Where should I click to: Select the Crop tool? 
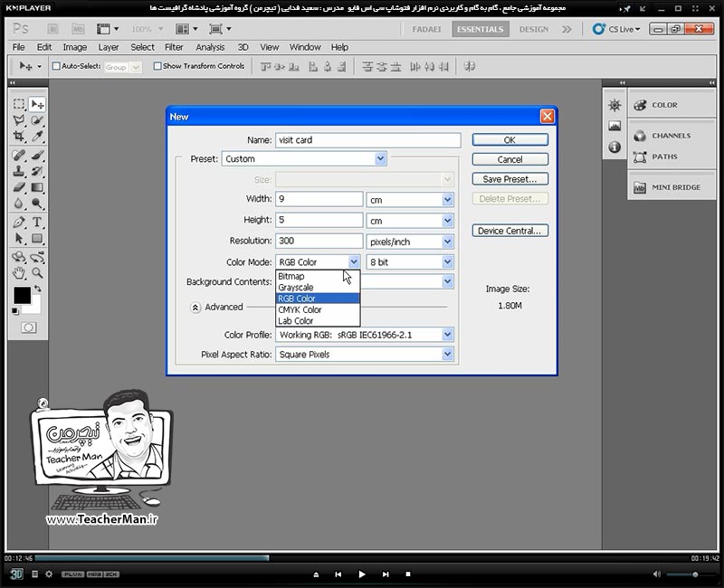click(x=19, y=137)
